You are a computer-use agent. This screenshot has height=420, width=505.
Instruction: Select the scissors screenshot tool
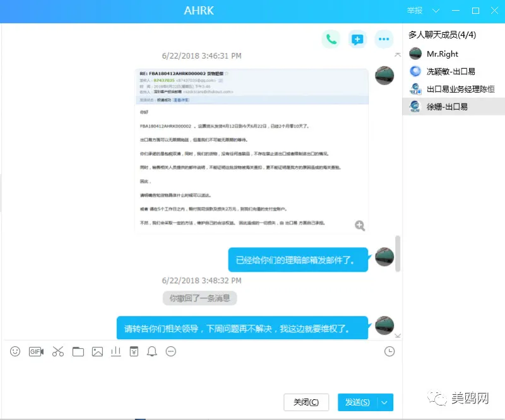58,351
